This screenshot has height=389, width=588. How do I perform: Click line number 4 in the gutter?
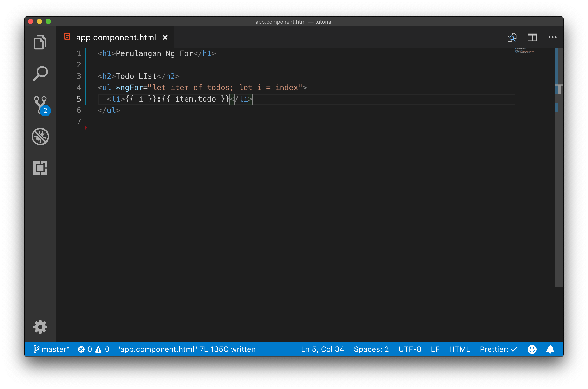click(x=79, y=88)
